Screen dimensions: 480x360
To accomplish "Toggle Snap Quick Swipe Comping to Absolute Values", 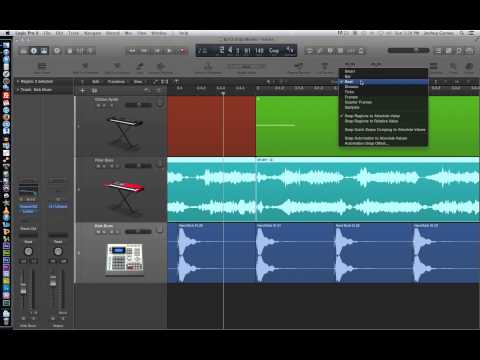I will [x=383, y=130].
